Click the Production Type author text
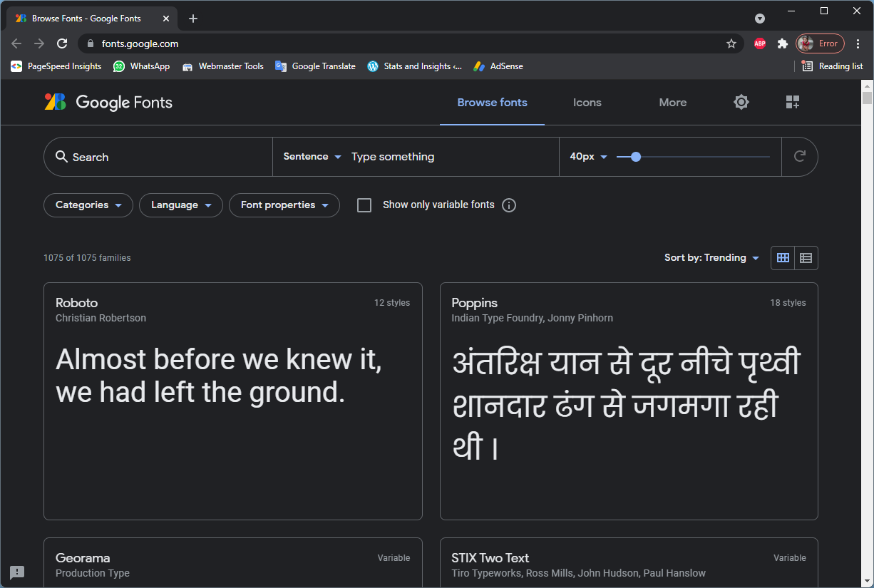Image resolution: width=874 pixels, height=588 pixels. point(93,574)
